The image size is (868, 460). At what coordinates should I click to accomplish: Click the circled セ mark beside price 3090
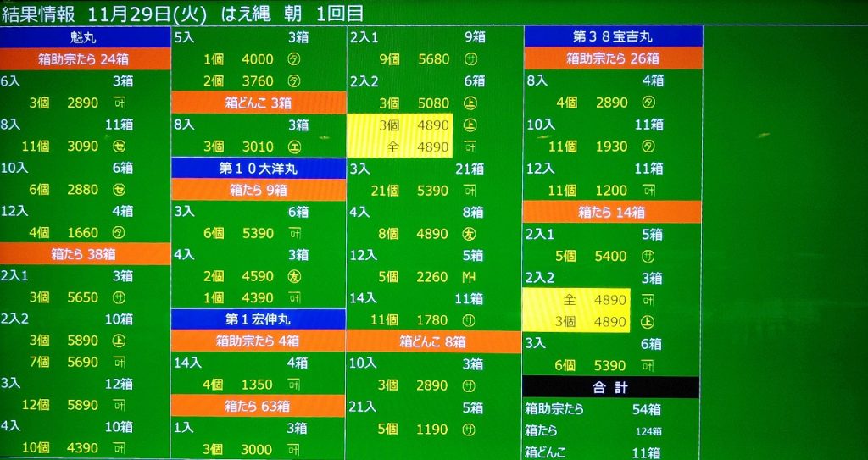click(119, 147)
